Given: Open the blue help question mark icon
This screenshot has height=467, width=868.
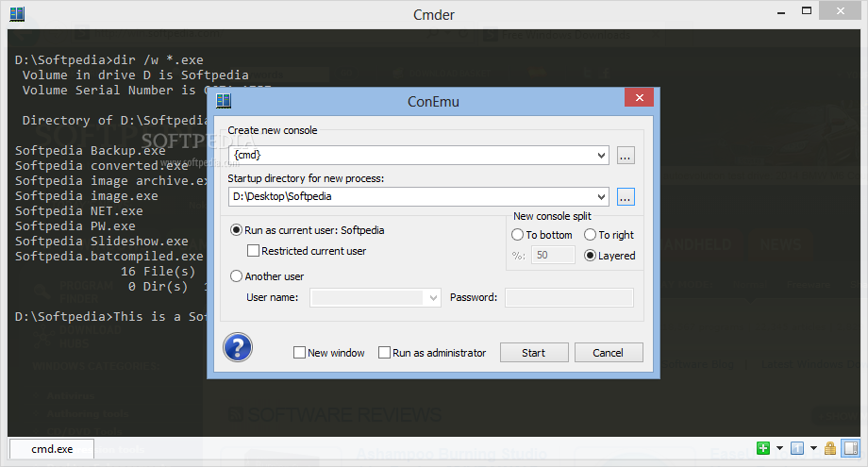Looking at the screenshot, I should [238, 347].
